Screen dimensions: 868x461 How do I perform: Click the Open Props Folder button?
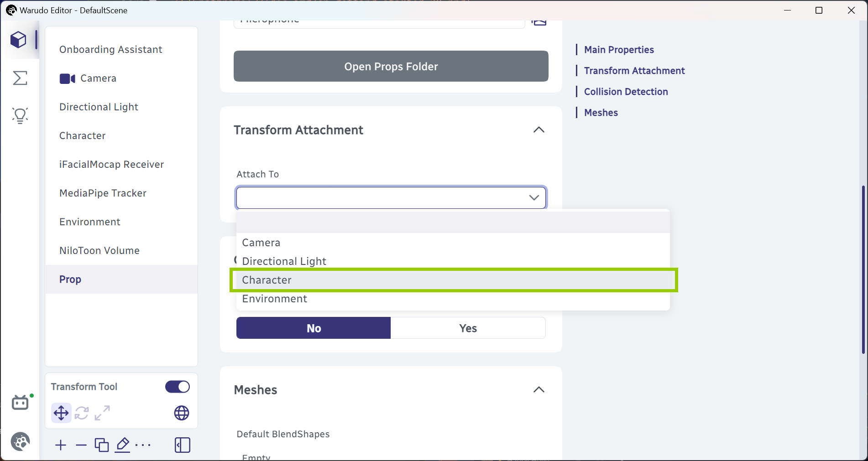(x=391, y=66)
